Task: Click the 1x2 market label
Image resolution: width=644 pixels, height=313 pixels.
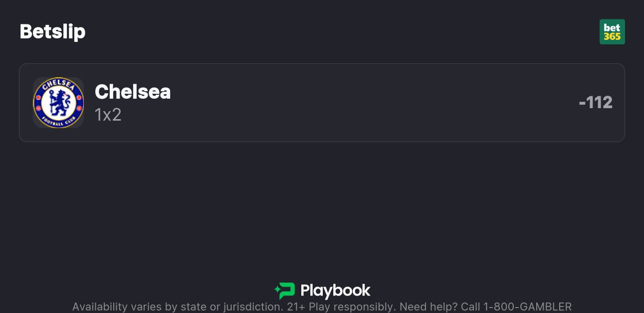Action: coord(108,115)
